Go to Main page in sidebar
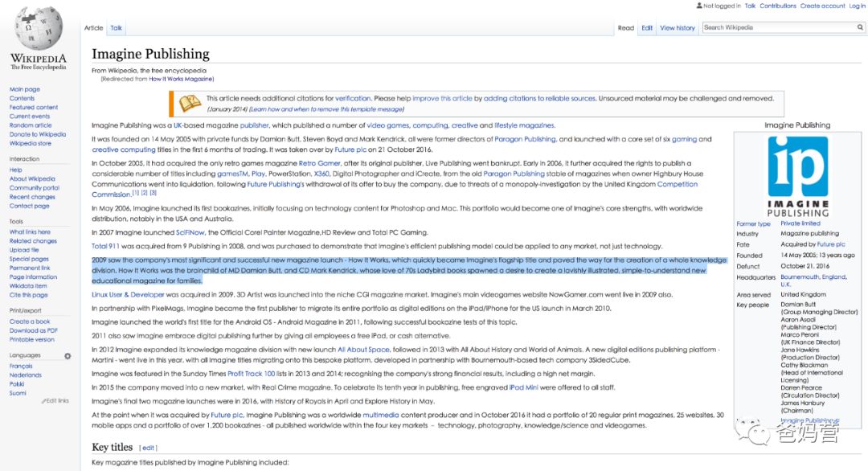Screen dimensions: 868x471 pos(24,89)
